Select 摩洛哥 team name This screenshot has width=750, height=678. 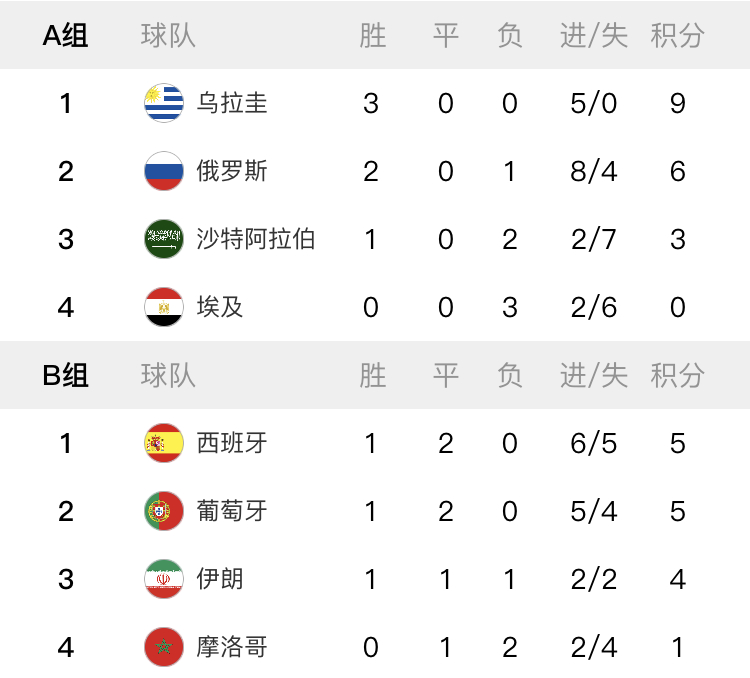click(232, 647)
